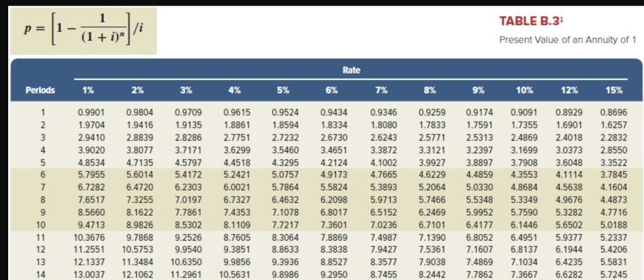This screenshot has height=280, width=644.
Task: Click value 2.6730 under 6% rate
Action: pos(333,137)
